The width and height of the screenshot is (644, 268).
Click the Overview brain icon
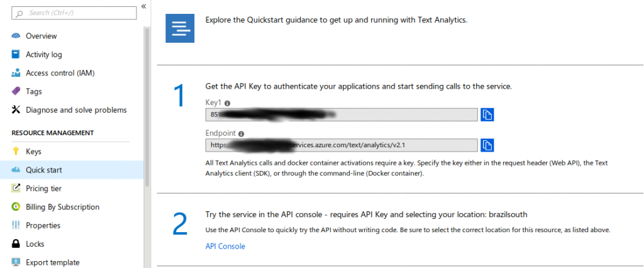tap(16, 36)
